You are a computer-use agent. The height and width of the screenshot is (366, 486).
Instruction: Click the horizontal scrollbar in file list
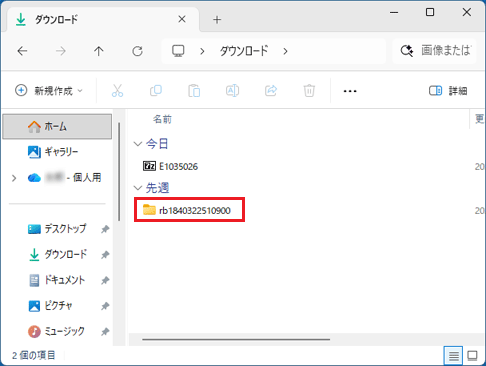click(236, 339)
